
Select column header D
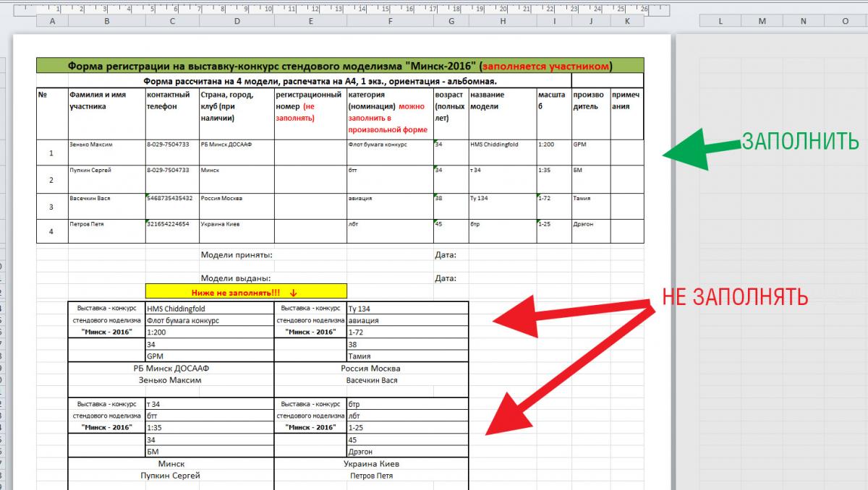(x=237, y=22)
